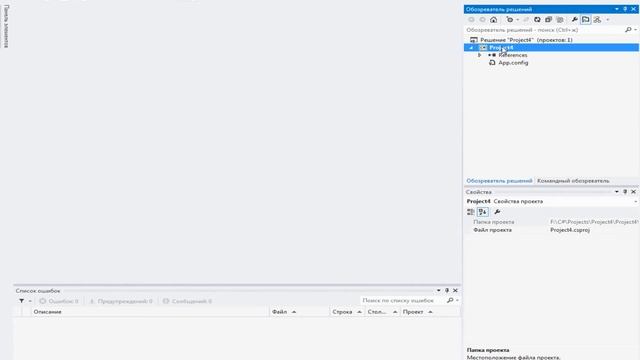This screenshot has width=640, height=360.
Task: Open Solution Explorer toolbar overflow dropdown
Action: pos(607,20)
